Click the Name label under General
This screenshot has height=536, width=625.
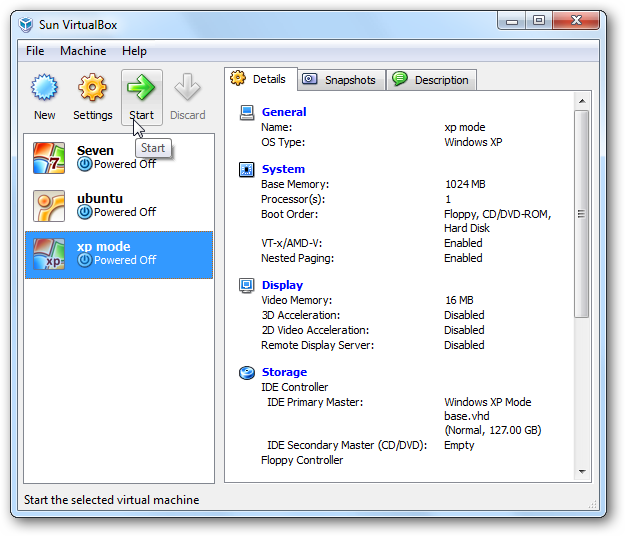pos(277,128)
